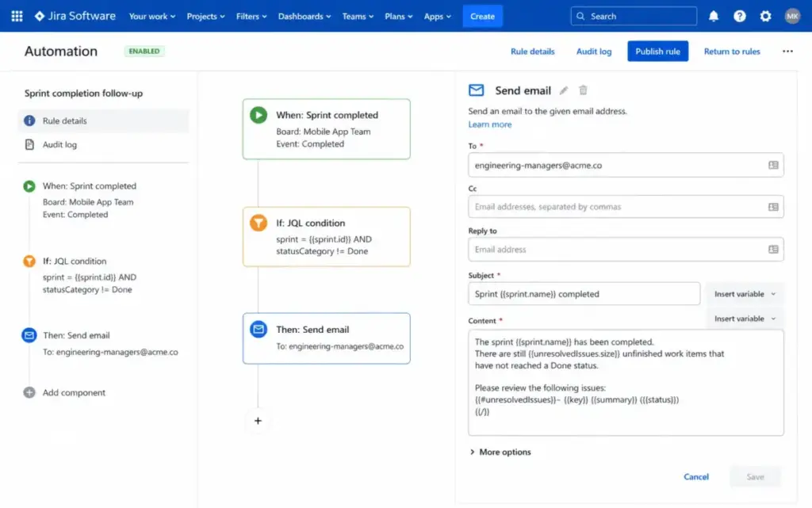Click sidebar green When: Sprint completed icon
The height and width of the screenshot is (508, 812).
click(29, 186)
